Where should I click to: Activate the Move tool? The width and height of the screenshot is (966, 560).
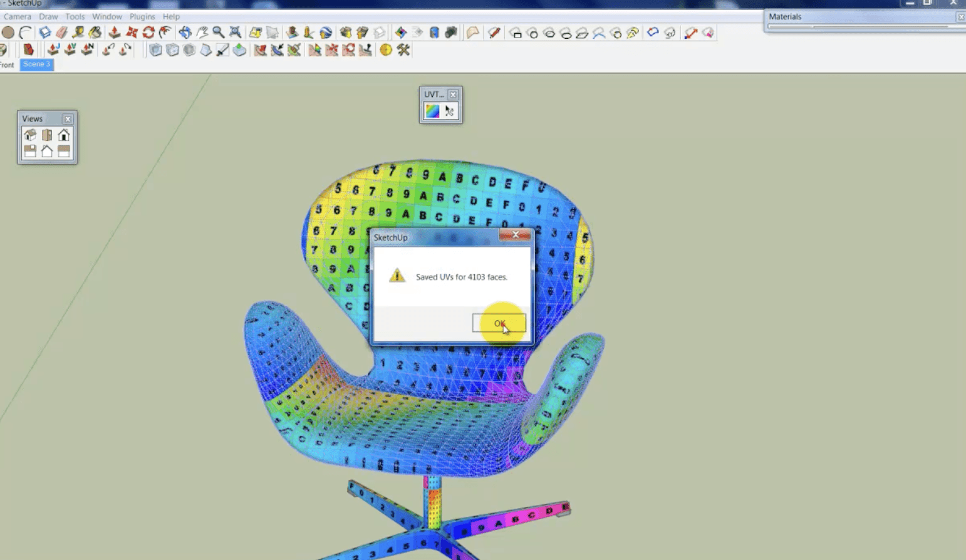pos(132,33)
